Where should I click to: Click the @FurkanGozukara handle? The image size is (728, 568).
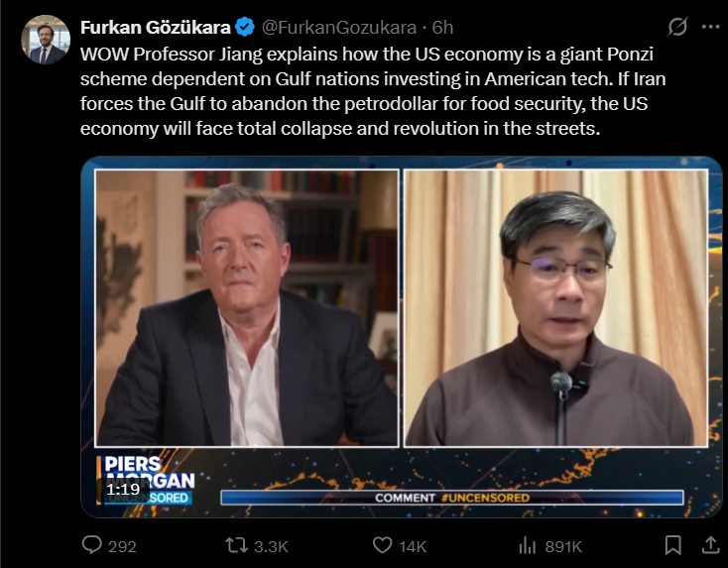coord(339,28)
